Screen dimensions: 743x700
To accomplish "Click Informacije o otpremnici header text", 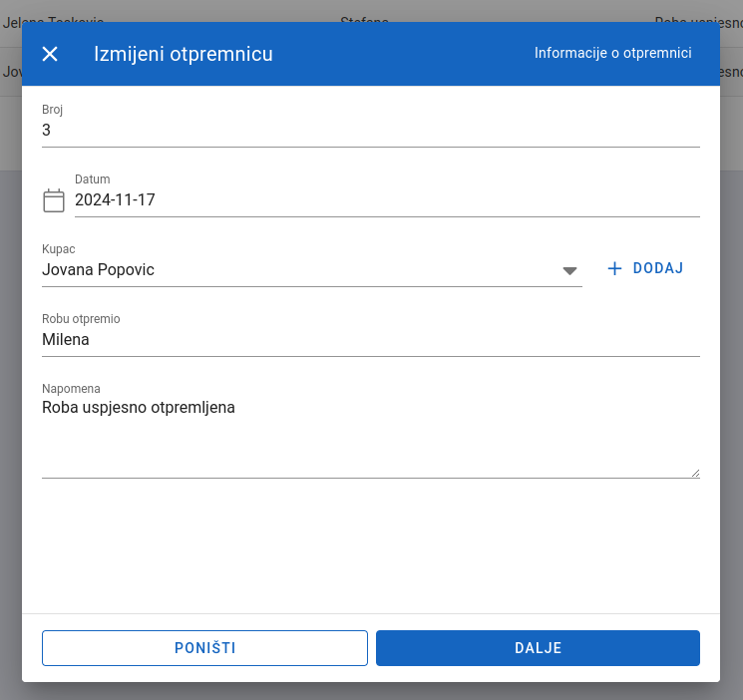I will 612,53.
